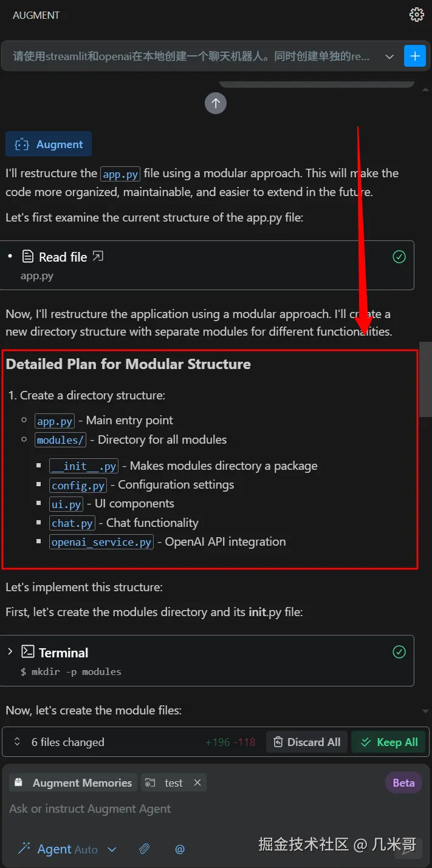Open the conversation title dropdown

point(389,56)
